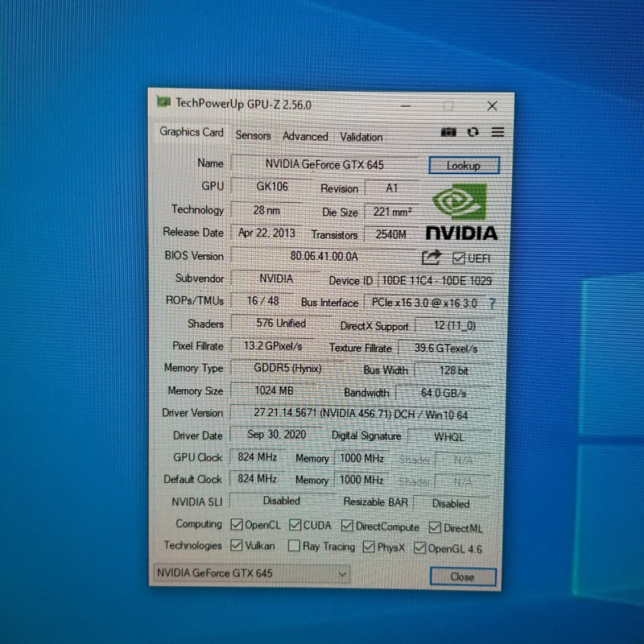
Task: Click the Texture Fillrate value 39.6 GTexel/s
Action: click(445, 348)
